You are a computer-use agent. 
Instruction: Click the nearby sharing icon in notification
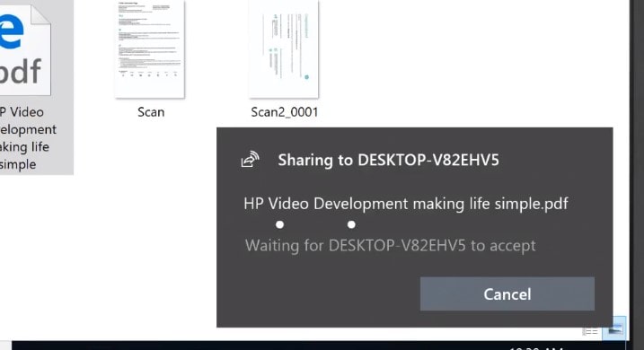click(x=250, y=160)
